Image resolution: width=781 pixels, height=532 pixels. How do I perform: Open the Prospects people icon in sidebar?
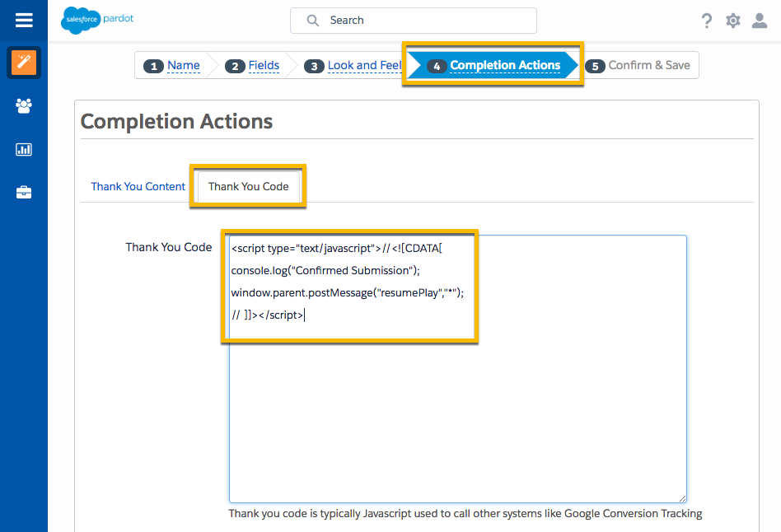[23, 105]
